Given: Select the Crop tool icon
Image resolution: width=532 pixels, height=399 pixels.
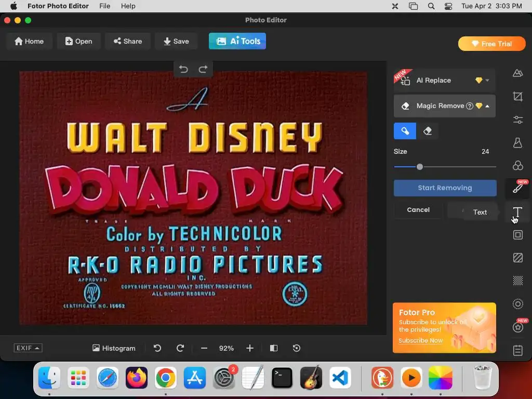Looking at the screenshot, I should click(x=517, y=96).
